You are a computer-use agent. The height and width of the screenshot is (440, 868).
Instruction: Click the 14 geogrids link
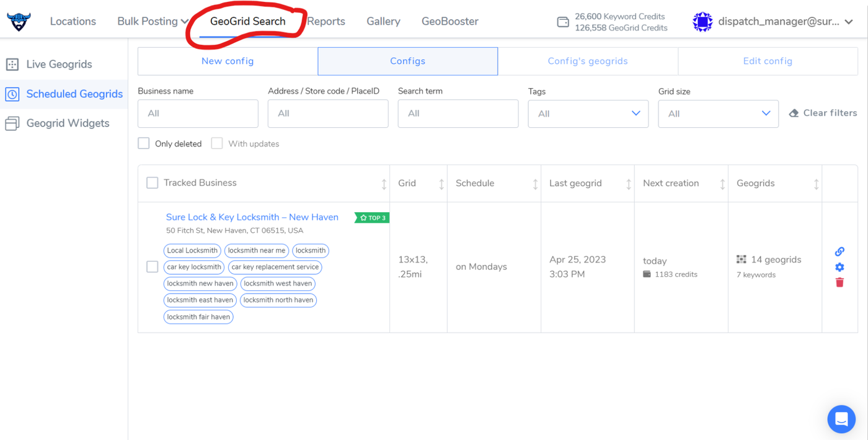(x=776, y=259)
